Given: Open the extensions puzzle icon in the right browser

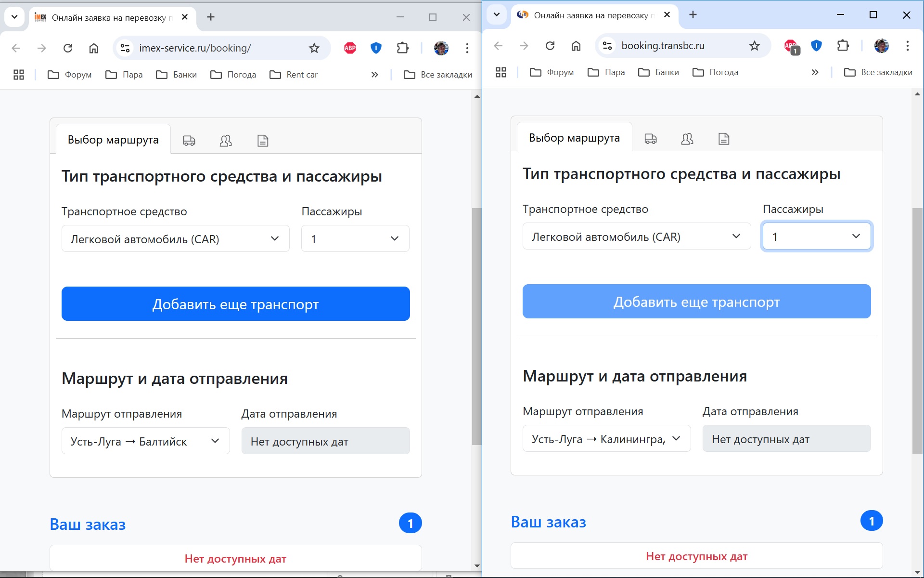Looking at the screenshot, I should 843,46.
